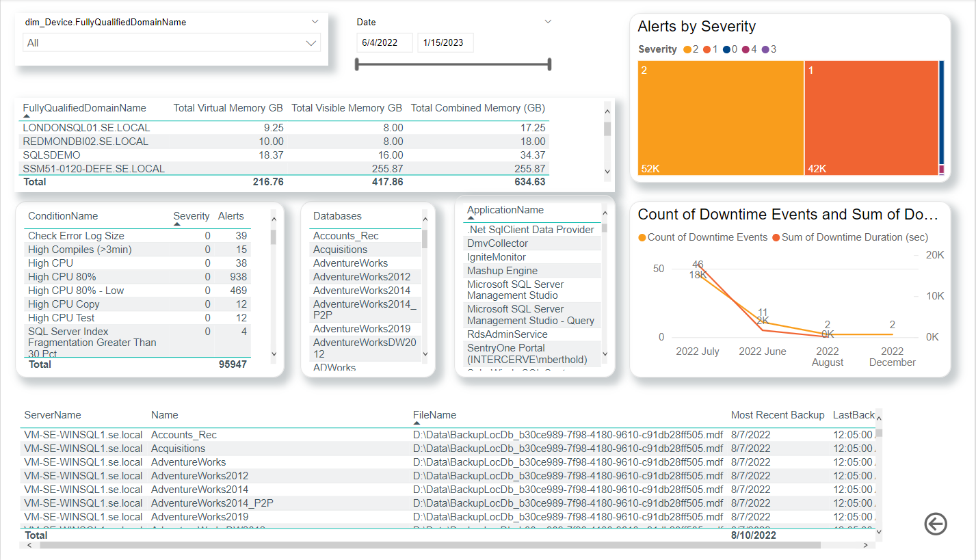The image size is (976, 560).
Task: Click the end date field 1/15/2023
Action: [x=445, y=42]
